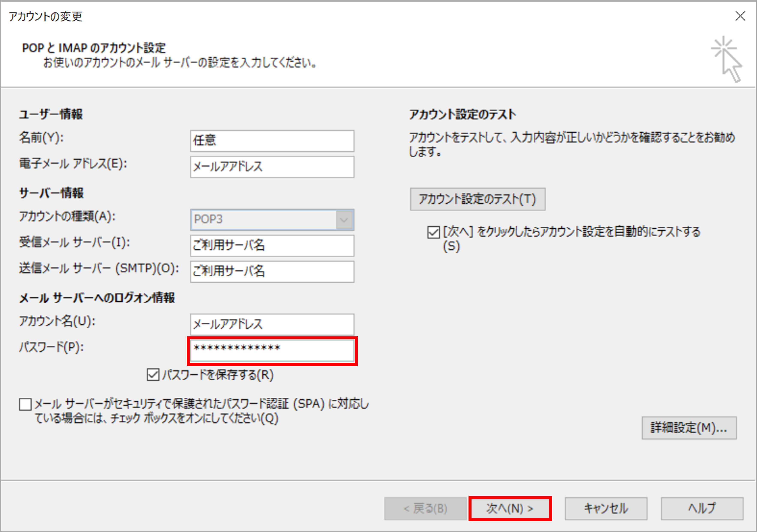Click アカウント設定のテスト(T) button
The image size is (757, 532).
pos(478,199)
